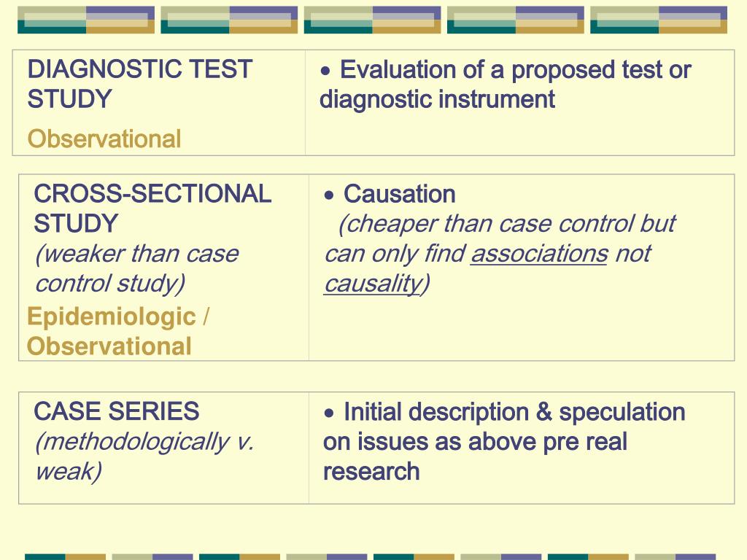Click the CASE SERIES heading
Screen dimensions: 747x560
(117, 412)
